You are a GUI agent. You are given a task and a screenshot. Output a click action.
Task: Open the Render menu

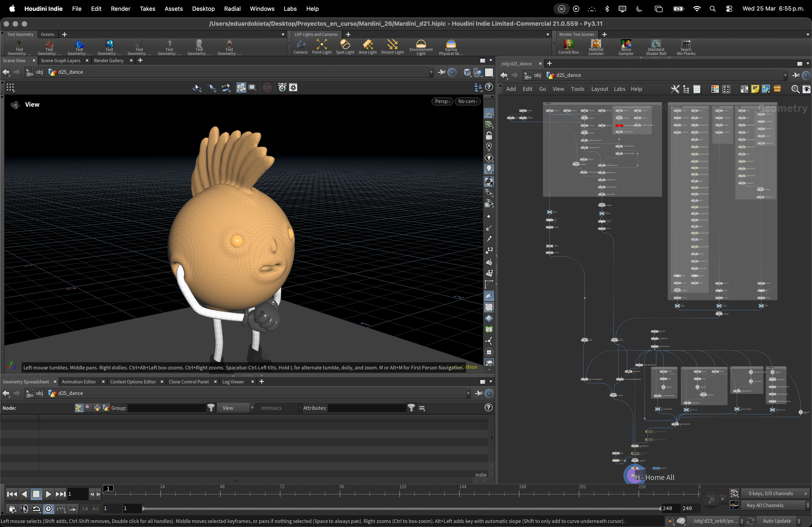tap(120, 9)
